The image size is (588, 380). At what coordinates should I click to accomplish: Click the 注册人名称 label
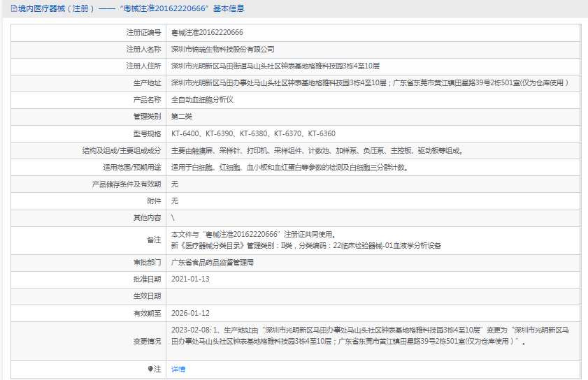tap(143, 50)
